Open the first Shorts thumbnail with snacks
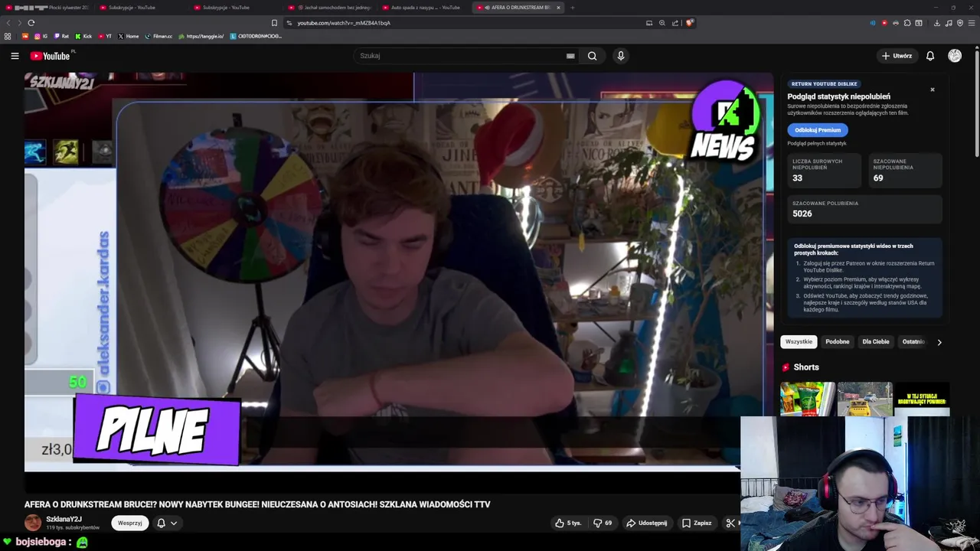Screen dimensions: 980x551 click(808, 399)
